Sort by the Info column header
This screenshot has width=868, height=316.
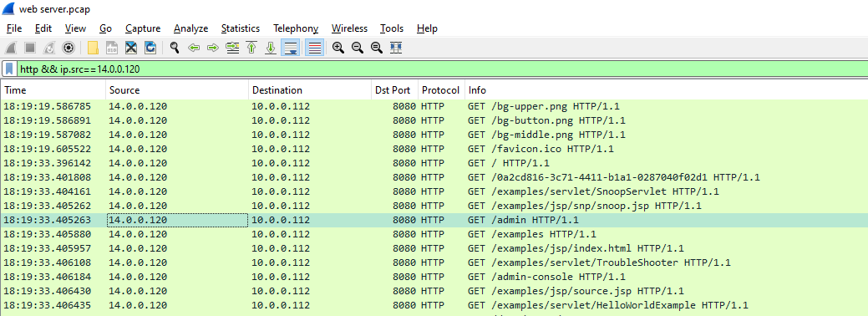(x=666, y=89)
